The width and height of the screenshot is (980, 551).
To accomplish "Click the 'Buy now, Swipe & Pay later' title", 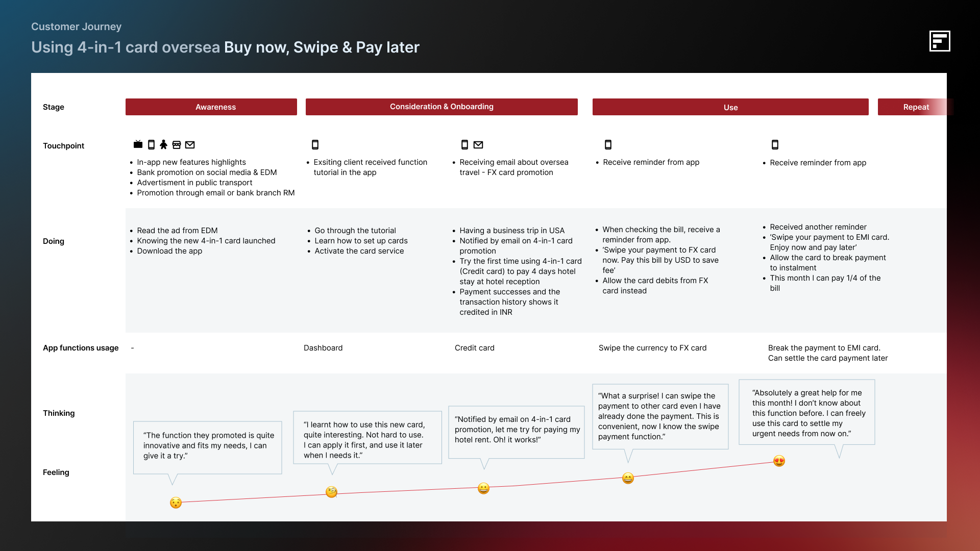I will (x=322, y=47).
